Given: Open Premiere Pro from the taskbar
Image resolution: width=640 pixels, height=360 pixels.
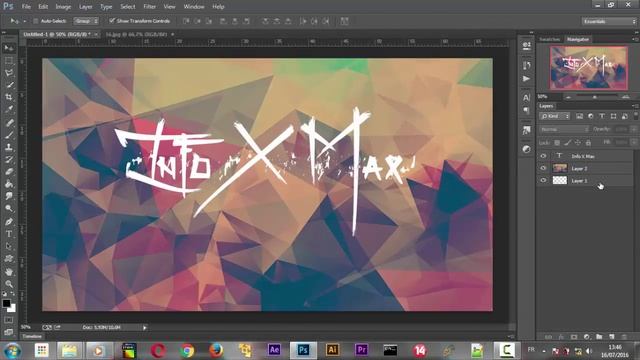Looking at the screenshot, I should click(x=361, y=350).
